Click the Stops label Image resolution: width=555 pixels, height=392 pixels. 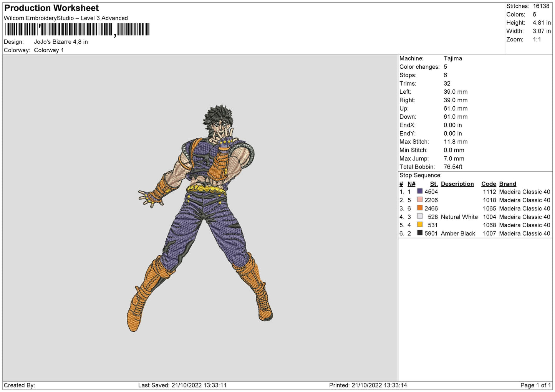pyautogui.click(x=408, y=75)
